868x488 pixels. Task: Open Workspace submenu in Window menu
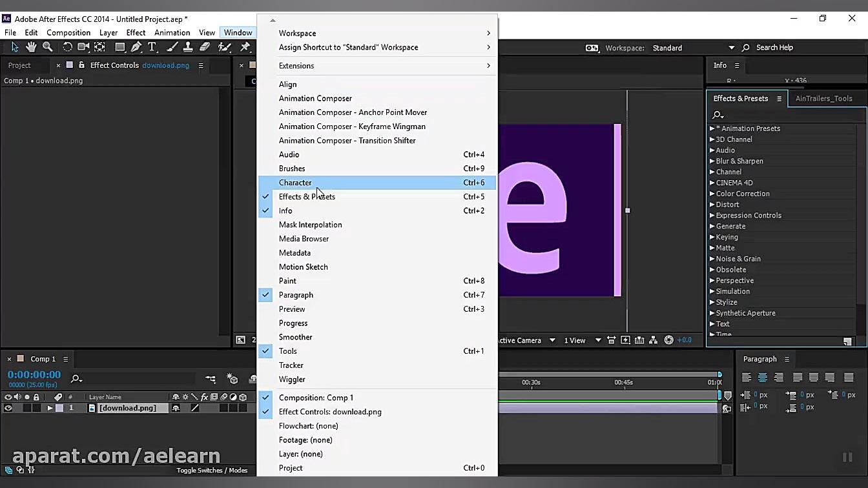[x=377, y=33]
